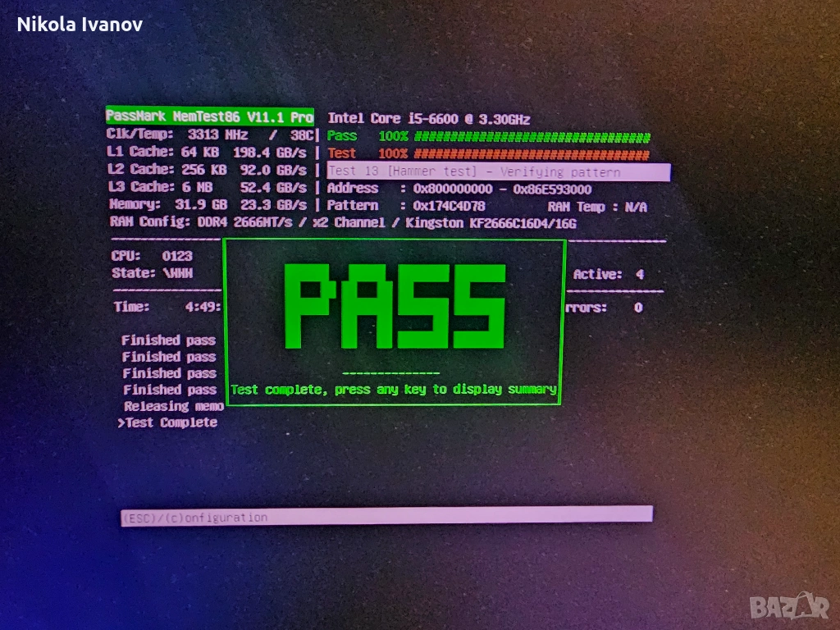Viewport: 840px width, 630px height.
Task: Select the highlighted 'Test Complete' log line
Action: (x=171, y=422)
